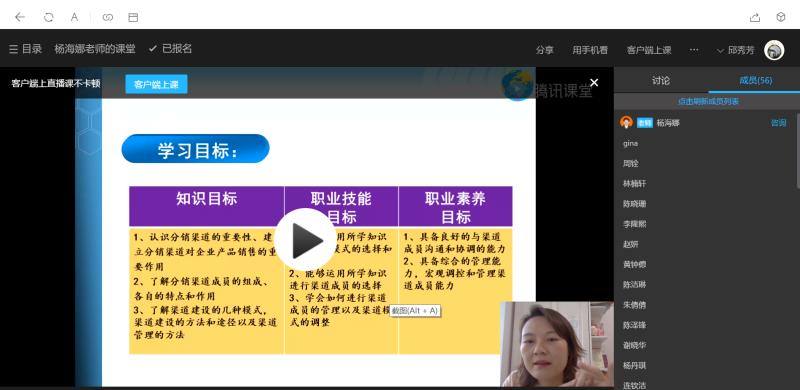The width and height of the screenshot is (800, 390).
Task: Click the window layout icon
Action: 133,17
